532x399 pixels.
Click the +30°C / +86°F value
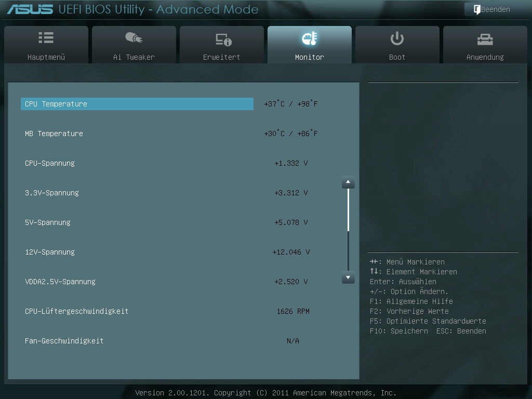click(x=291, y=134)
